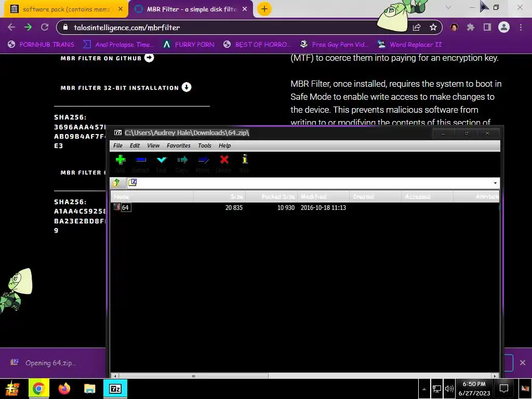The height and width of the screenshot is (399, 532).
Task: Click the size value 20 835
Action: (234, 208)
